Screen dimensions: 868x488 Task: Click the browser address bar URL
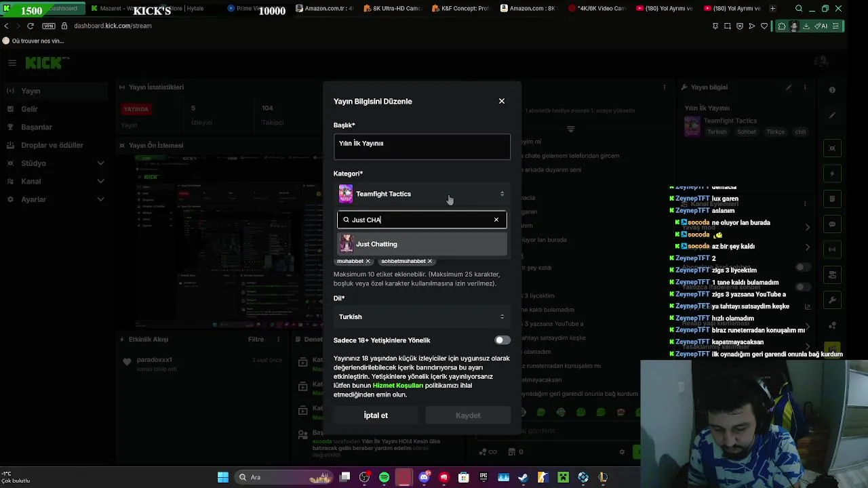[113, 26]
